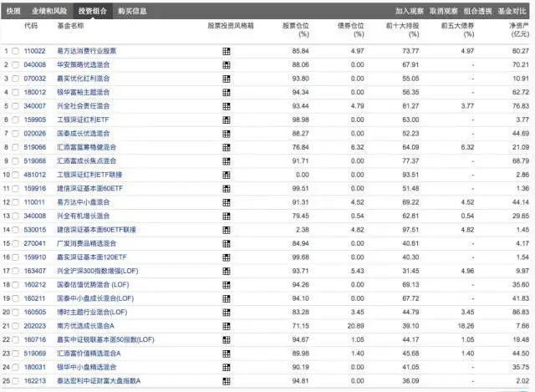Open style box icon for fund 202023
535x392 pixels.
click(227, 326)
